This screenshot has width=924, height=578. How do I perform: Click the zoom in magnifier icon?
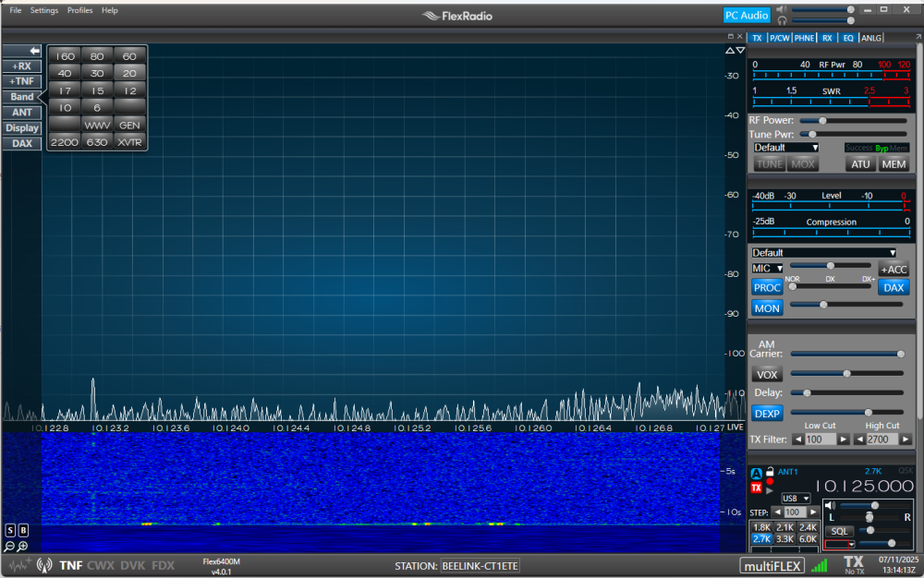coord(22,547)
